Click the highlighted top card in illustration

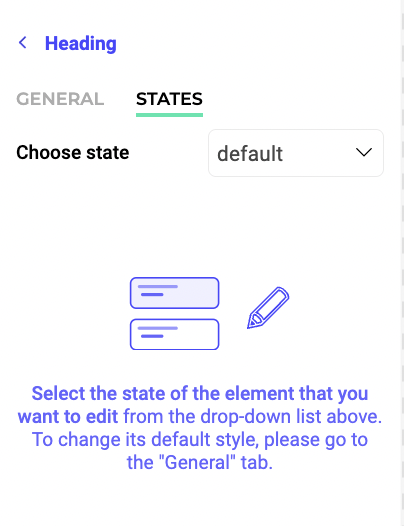point(174,293)
